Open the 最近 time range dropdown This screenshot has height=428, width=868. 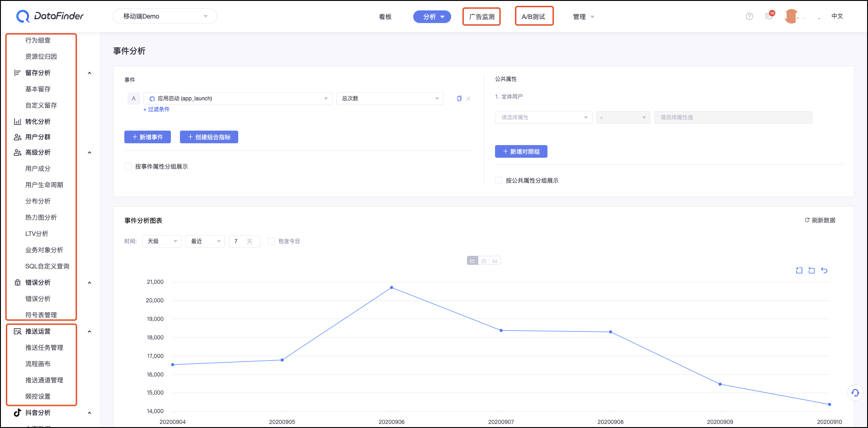[x=205, y=241]
